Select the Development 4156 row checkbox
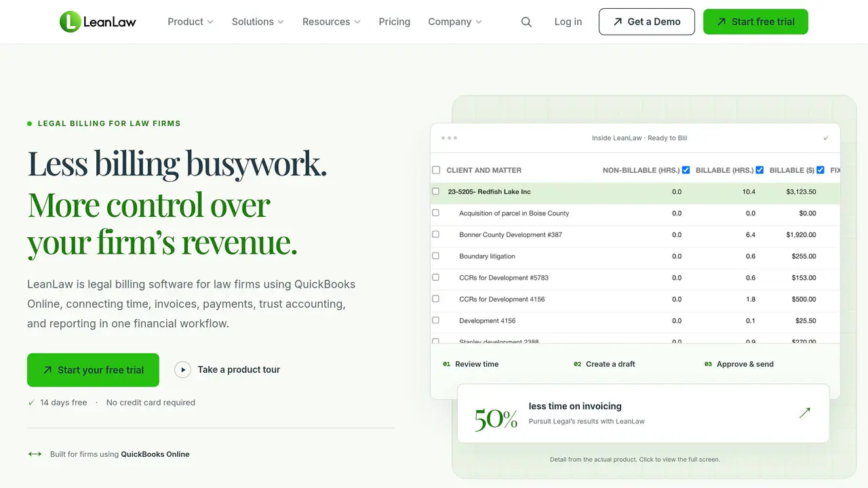Screen dimensions: 868x488 [436, 320]
